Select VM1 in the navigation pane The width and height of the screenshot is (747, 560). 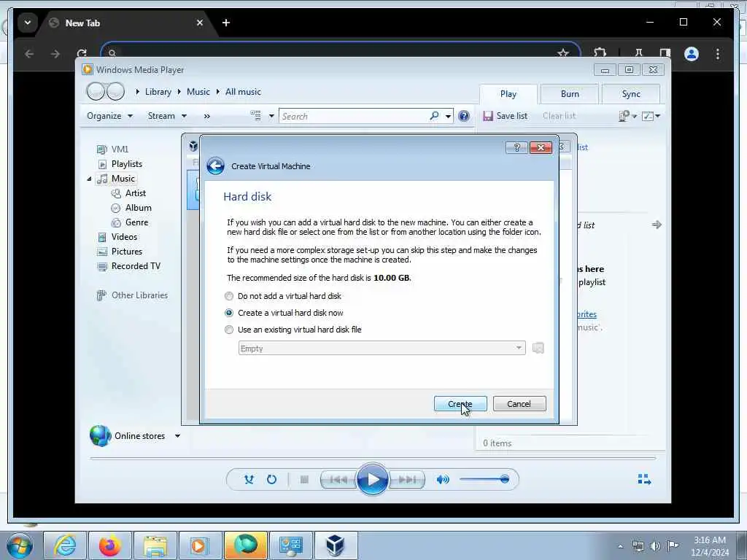click(113, 149)
